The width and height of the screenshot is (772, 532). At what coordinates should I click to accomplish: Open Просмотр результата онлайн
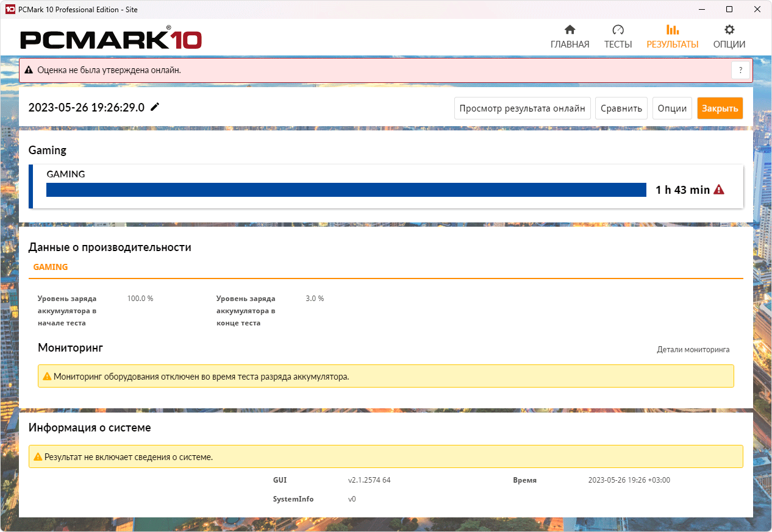coord(523,108)
